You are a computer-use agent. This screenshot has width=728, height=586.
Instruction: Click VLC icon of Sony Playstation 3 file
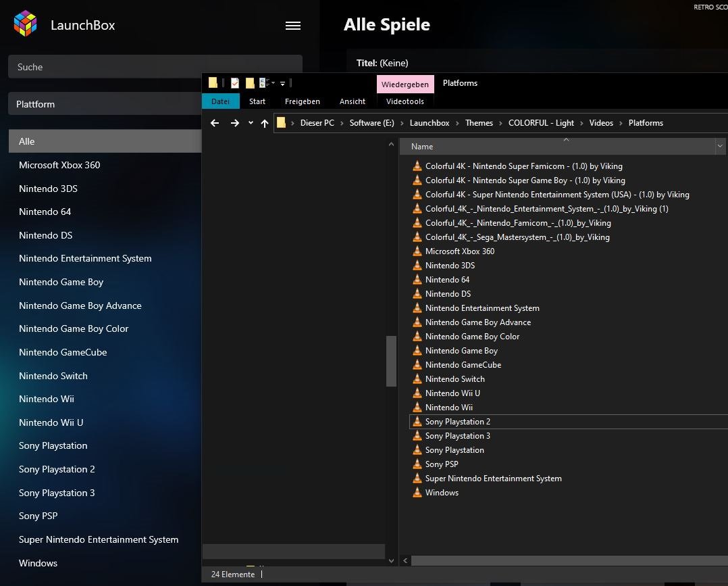pos(417,436)
